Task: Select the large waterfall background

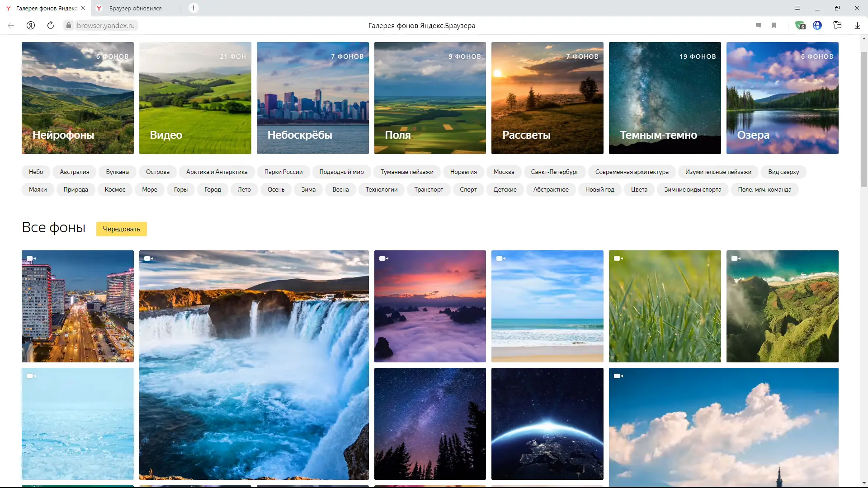Action: point(254,365)
